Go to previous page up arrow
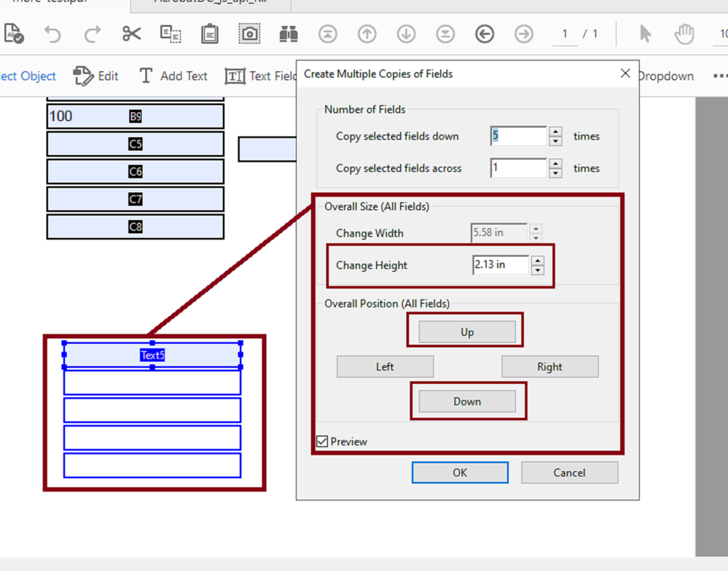This screenshot has width=728, height=571. (367, 34)
